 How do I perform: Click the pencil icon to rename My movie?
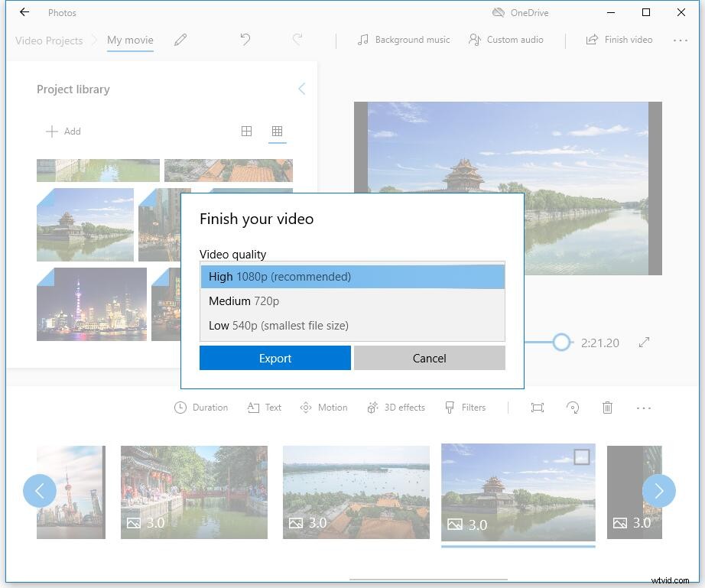tap(180, 39)
